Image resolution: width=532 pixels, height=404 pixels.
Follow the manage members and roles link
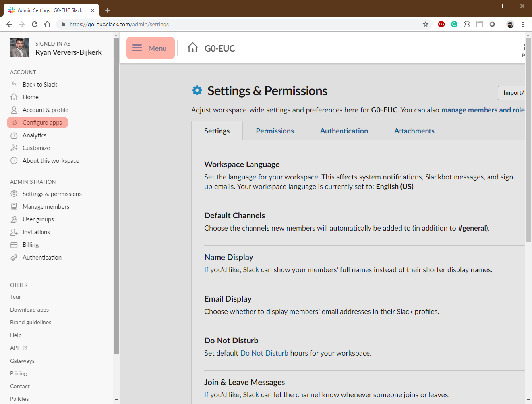[483, 110]
